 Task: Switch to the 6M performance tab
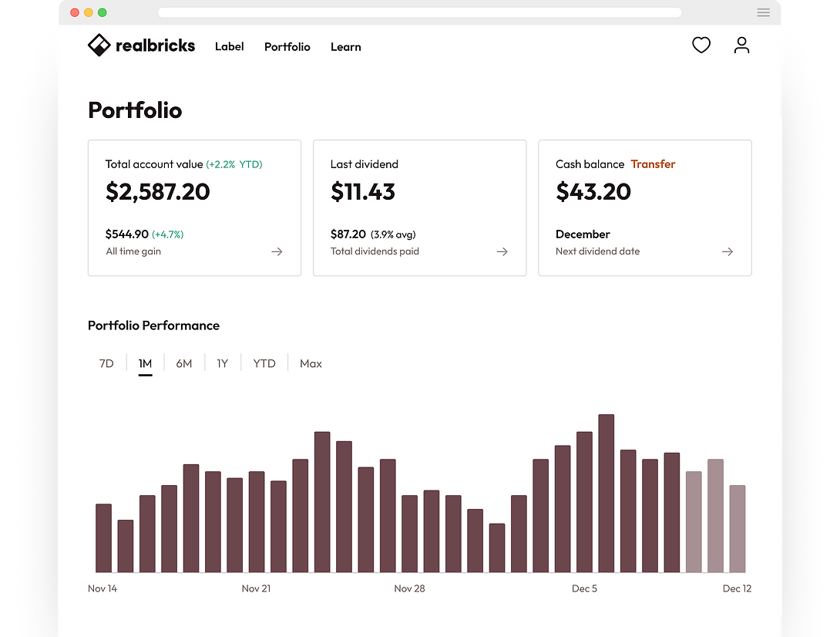(x=183, y=363)
